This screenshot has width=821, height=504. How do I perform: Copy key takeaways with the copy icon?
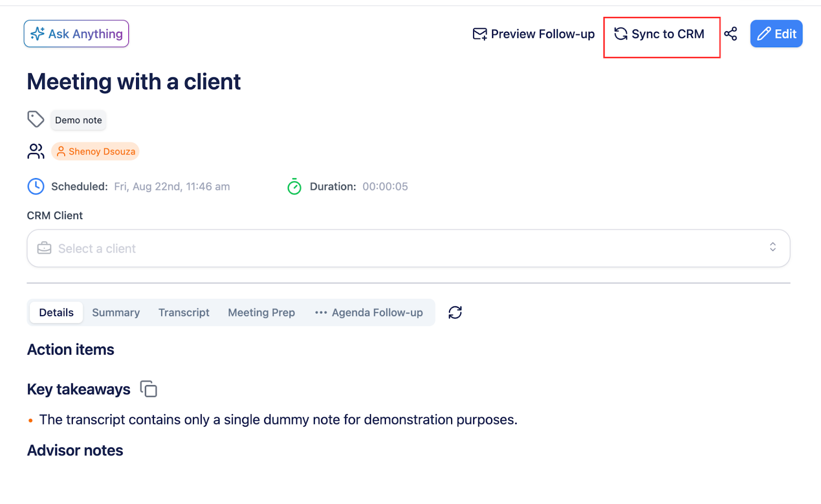pos(148,389)
